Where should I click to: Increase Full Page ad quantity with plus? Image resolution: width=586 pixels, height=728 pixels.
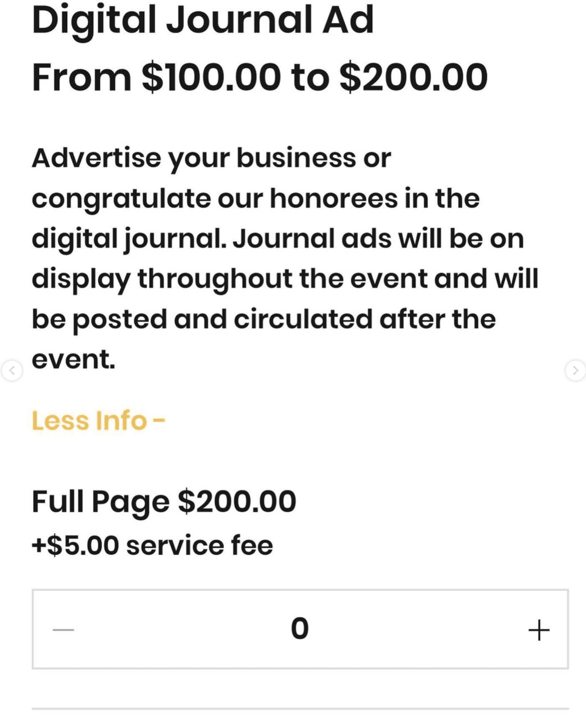tap(539, 629)
